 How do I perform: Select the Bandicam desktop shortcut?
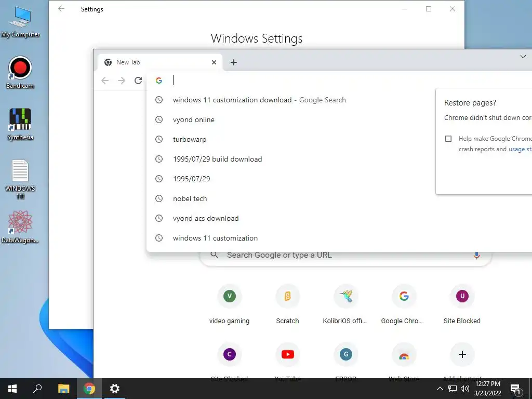(x=20, y=73)
